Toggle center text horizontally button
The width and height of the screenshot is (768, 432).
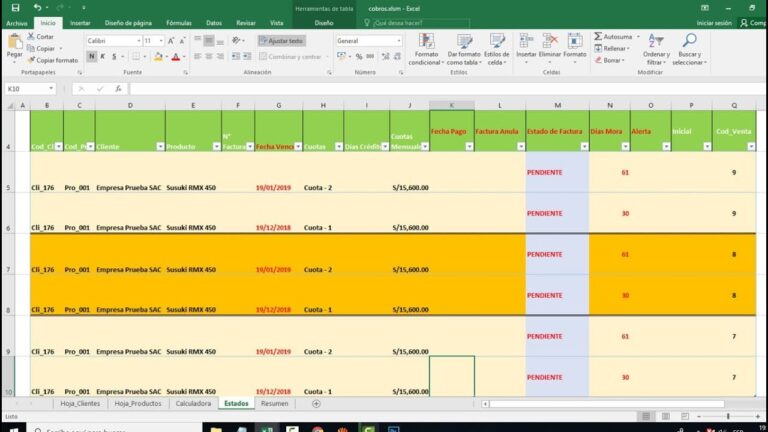pos(209,57)
